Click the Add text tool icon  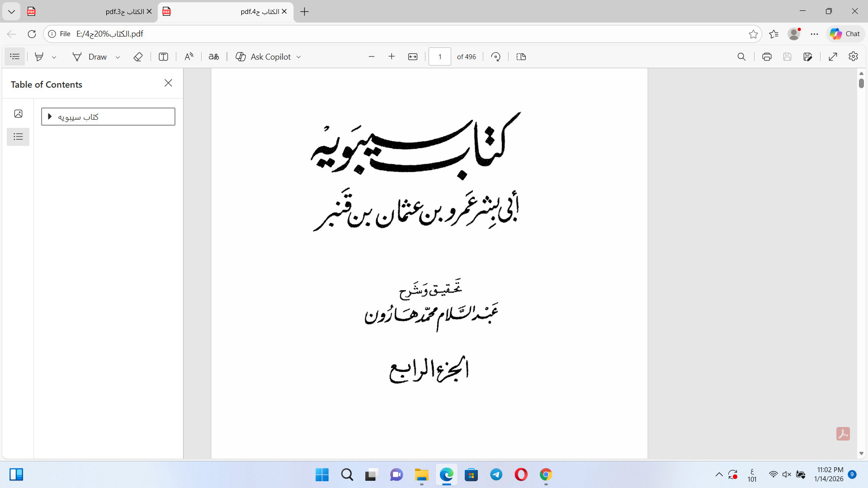[x=164, y=56]
